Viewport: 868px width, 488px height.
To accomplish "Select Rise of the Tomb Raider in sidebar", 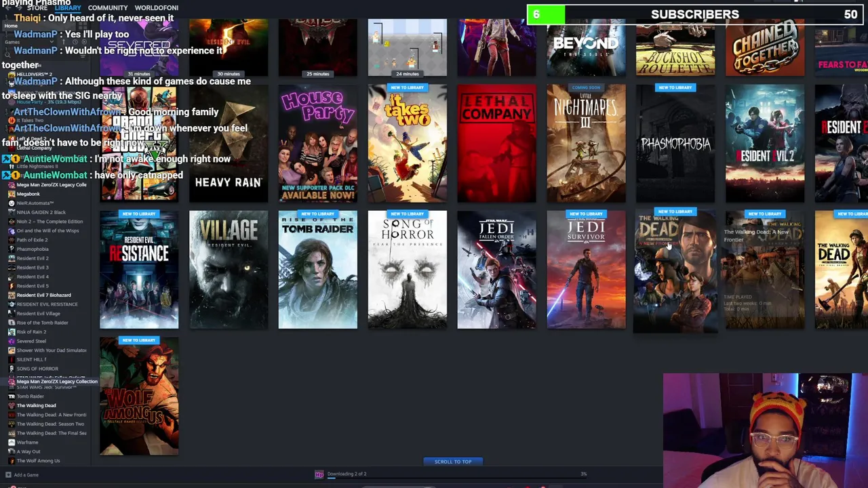I will 42,323.
